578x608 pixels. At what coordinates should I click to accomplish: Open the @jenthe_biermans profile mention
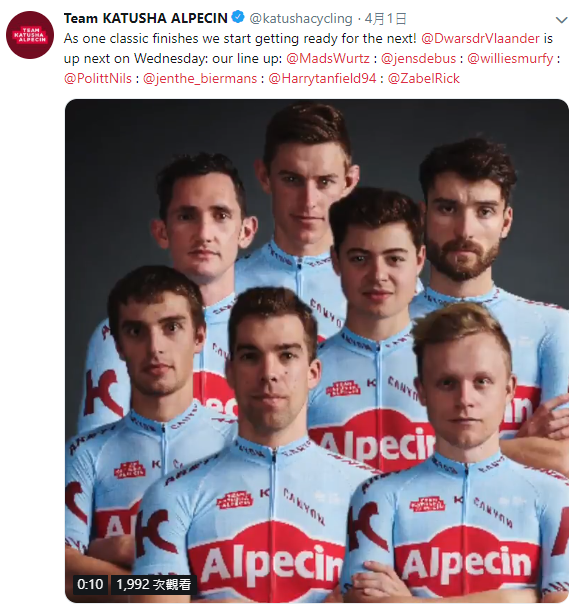pos(200,79)
